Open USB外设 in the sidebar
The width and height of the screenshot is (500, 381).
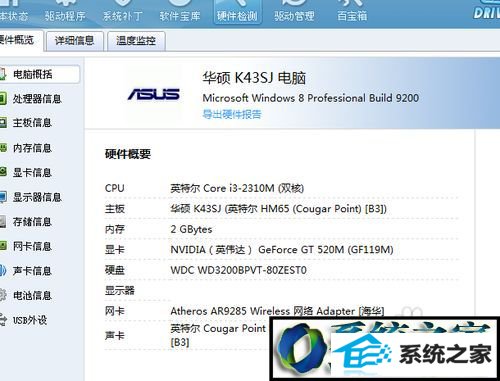click(30, 320)
